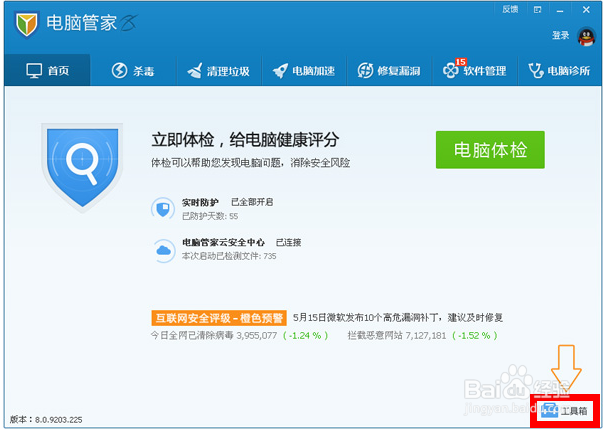Image resolution: width=606 pixels, height=429 pixels.
Task: Open the 修复漏洞 vulnerability repair tab
Action: (x=389, y=71)
